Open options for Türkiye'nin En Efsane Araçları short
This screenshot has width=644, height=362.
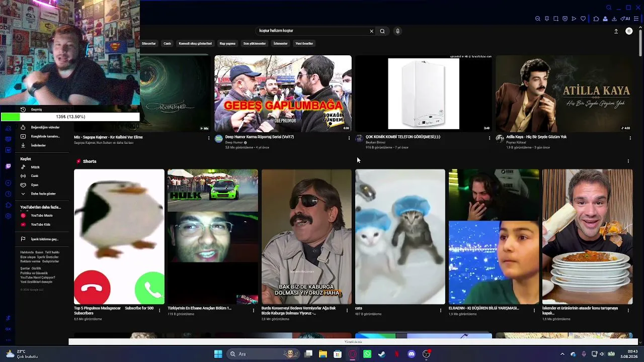coord(254,311)
